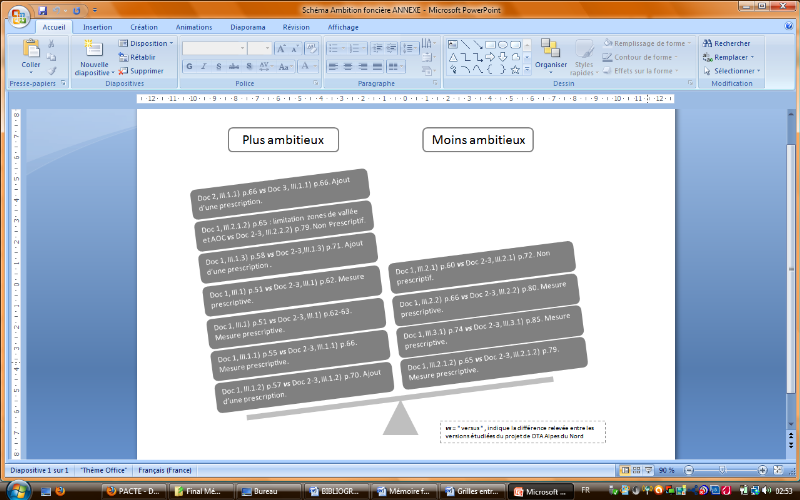Open the Sélectionner dropdown
Viewport: 800px width, 500px height.
pos(732,71)
